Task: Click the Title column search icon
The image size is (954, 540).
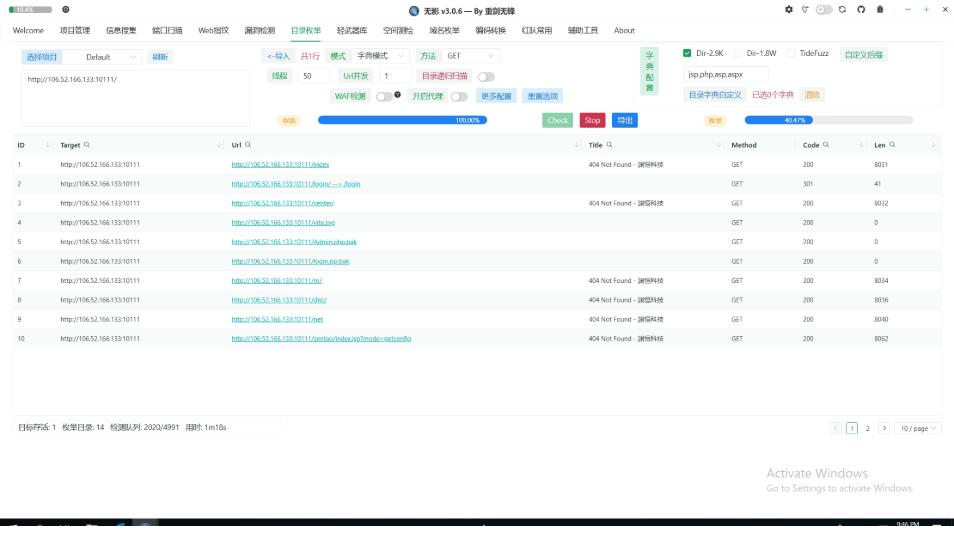Action: pos(609,145)
